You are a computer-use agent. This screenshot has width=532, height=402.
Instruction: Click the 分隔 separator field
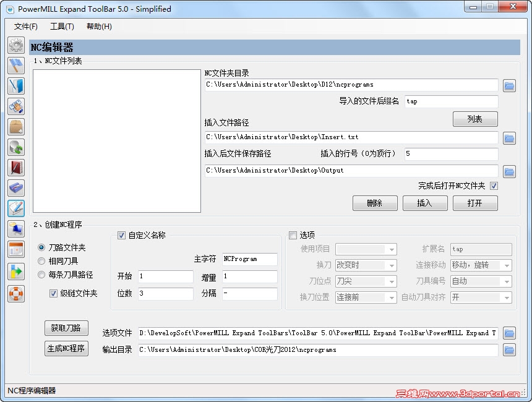[250, 294]
